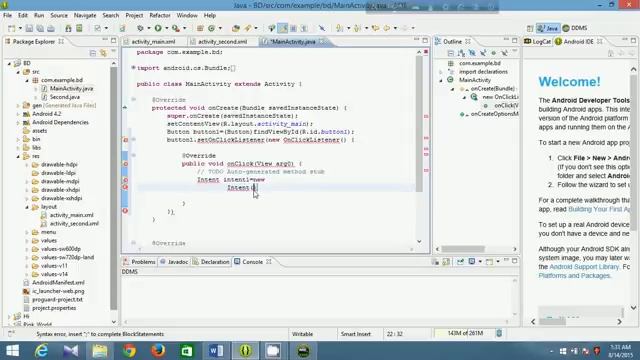Viewport: 640px width, 360px height.
Task: Open the Source menu
Action: pyautogui.click(x=59, y=15)
